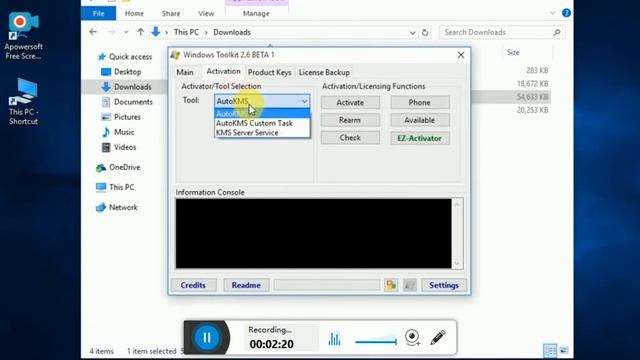Open the Settings button in Windows Toolkit

(444, 285)
